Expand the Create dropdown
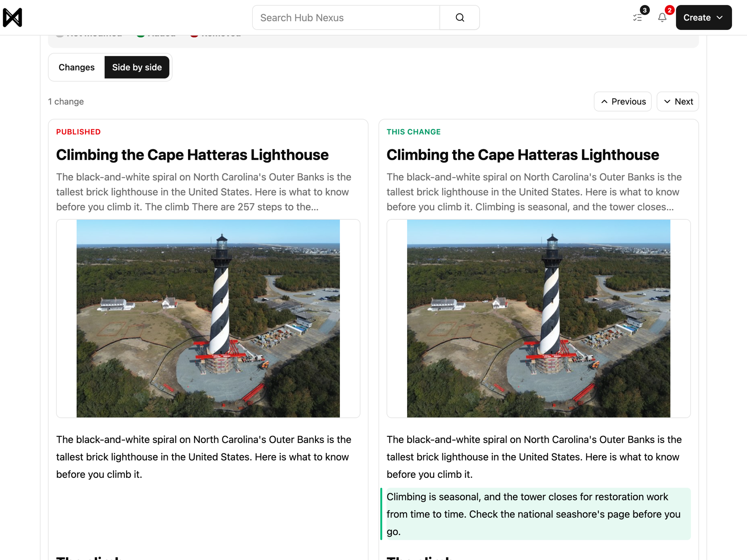 703,17
